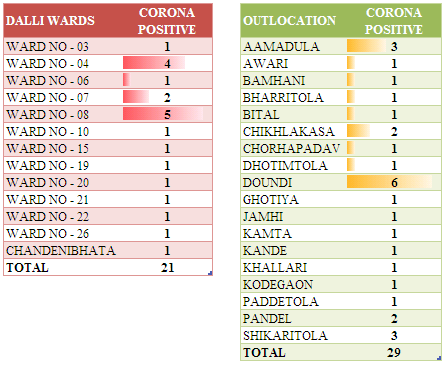Click the Dalli wards total value 21
This screenshot has height=365, width=444.
[167, 267]
